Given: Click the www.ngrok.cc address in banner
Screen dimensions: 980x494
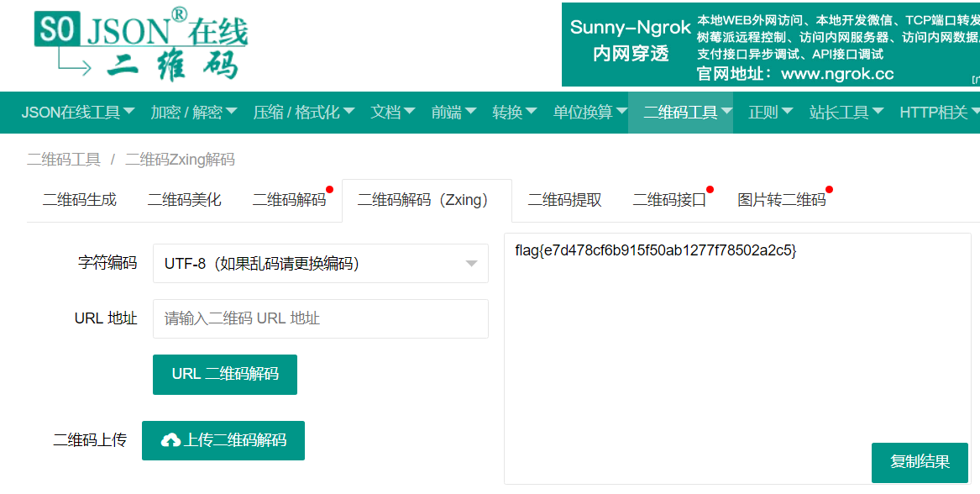Looking at the screenshot, I should 837,74.
